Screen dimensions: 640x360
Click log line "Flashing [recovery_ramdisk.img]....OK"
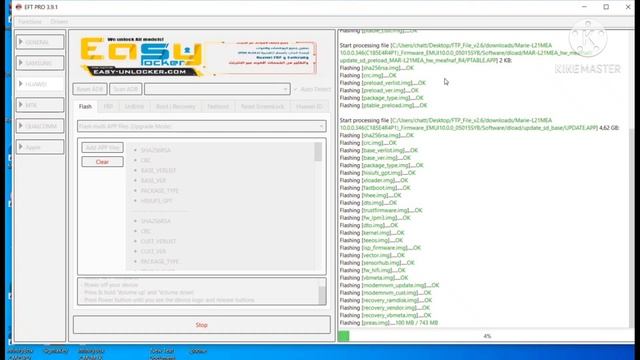(x=386, y=300)
